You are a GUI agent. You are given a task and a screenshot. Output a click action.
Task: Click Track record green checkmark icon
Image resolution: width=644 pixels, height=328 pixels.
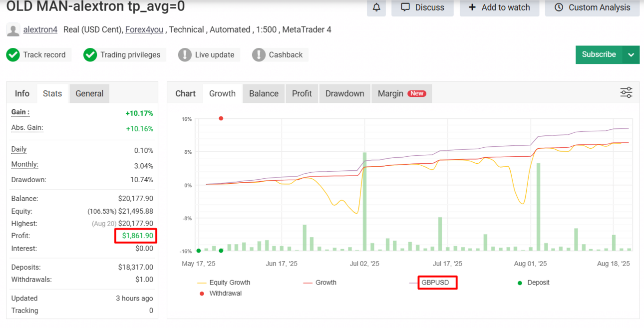[x=13, y=55]
